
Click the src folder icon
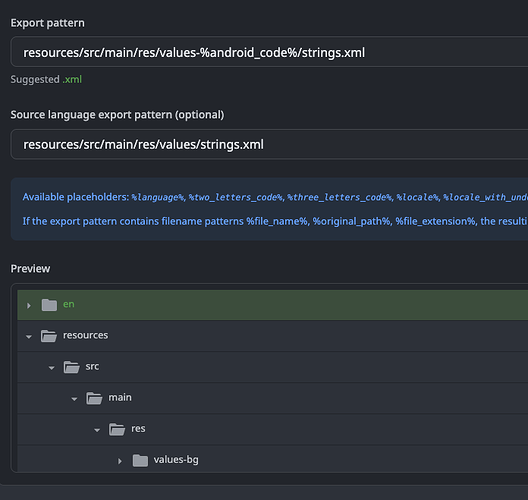71,367
